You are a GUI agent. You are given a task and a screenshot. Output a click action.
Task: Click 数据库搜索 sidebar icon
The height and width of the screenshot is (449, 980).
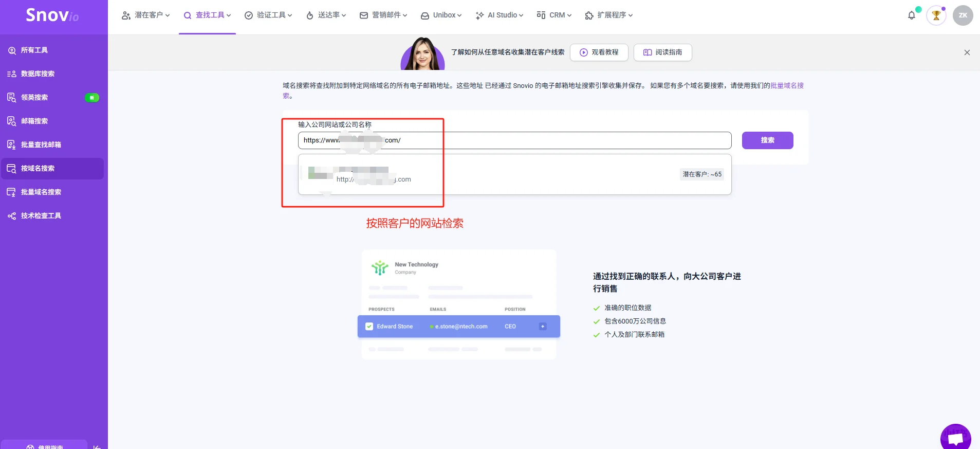12,74
